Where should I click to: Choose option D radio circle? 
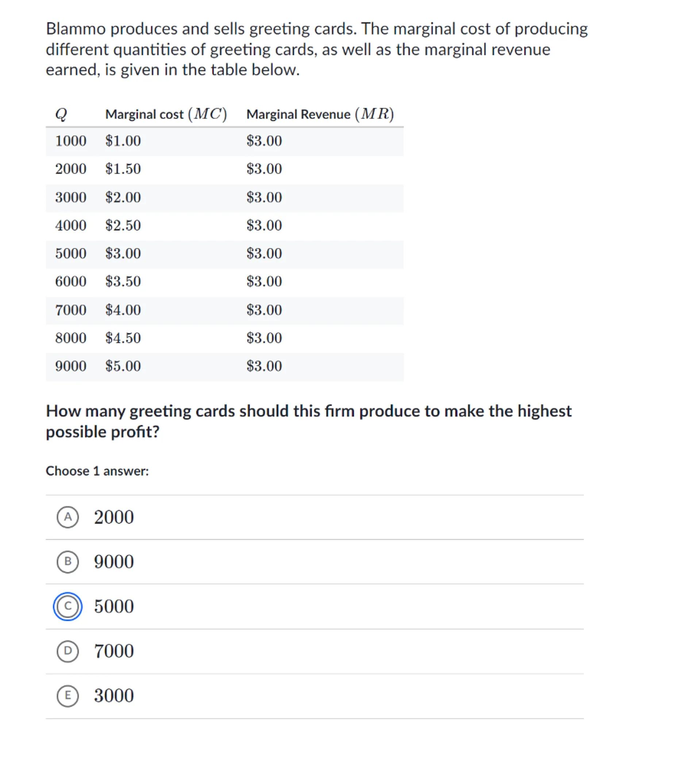(68, 651)
